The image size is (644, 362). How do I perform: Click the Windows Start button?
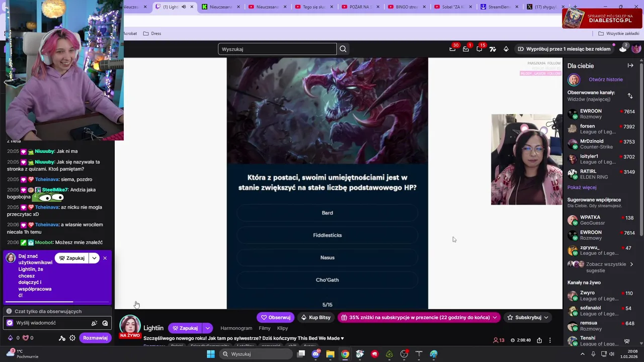click(x=211, y=354)
